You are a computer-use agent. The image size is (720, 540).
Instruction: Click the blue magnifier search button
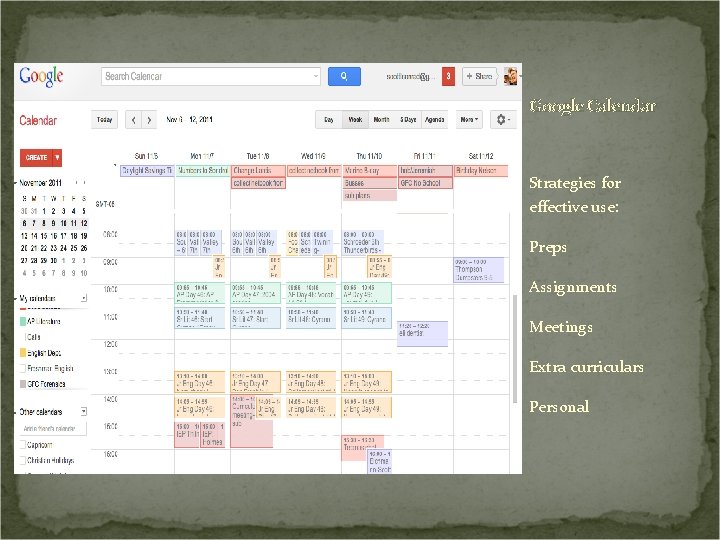coord(344,76)
